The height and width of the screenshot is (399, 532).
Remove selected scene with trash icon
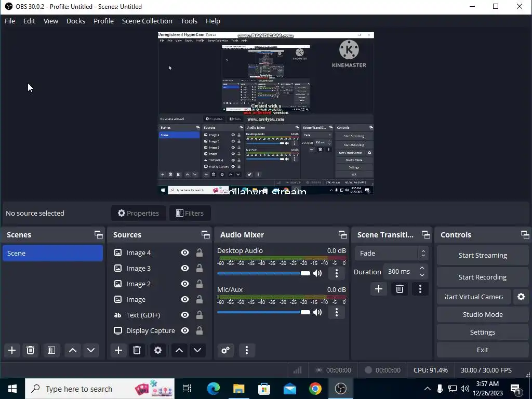(x=30, y=350)
